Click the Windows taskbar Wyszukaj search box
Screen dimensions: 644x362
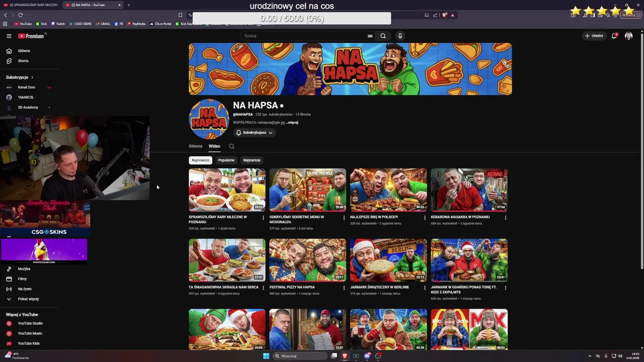pos(300,356)
